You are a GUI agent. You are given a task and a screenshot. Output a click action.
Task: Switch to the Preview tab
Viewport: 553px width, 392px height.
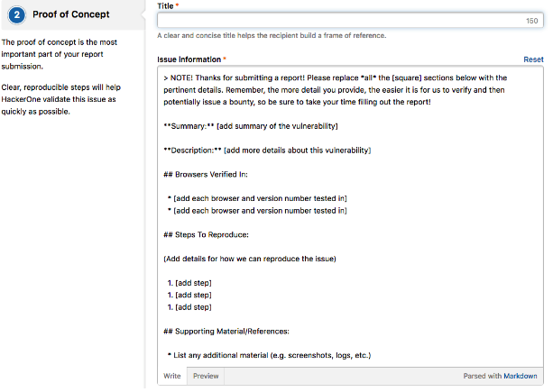click(x=206, y=376)
